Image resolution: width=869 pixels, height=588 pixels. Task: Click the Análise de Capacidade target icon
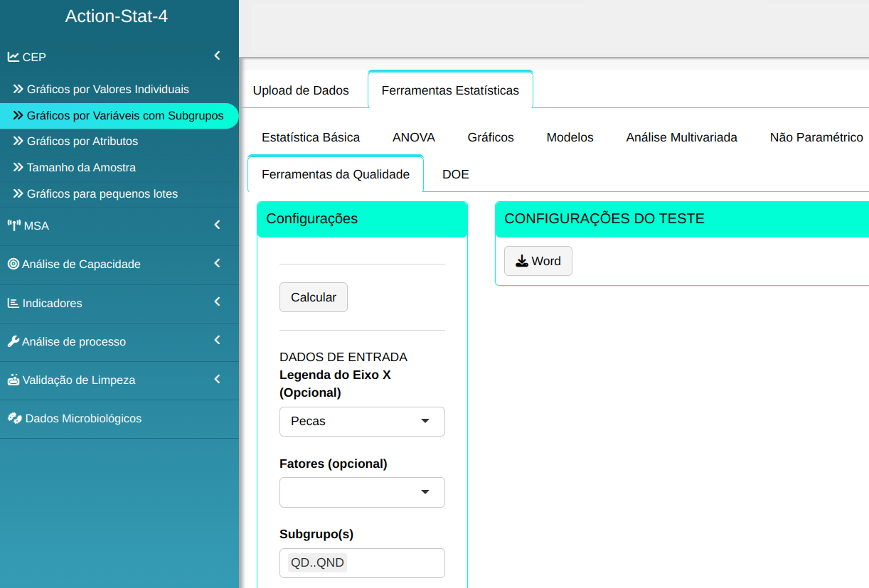[x=14, y=264]
